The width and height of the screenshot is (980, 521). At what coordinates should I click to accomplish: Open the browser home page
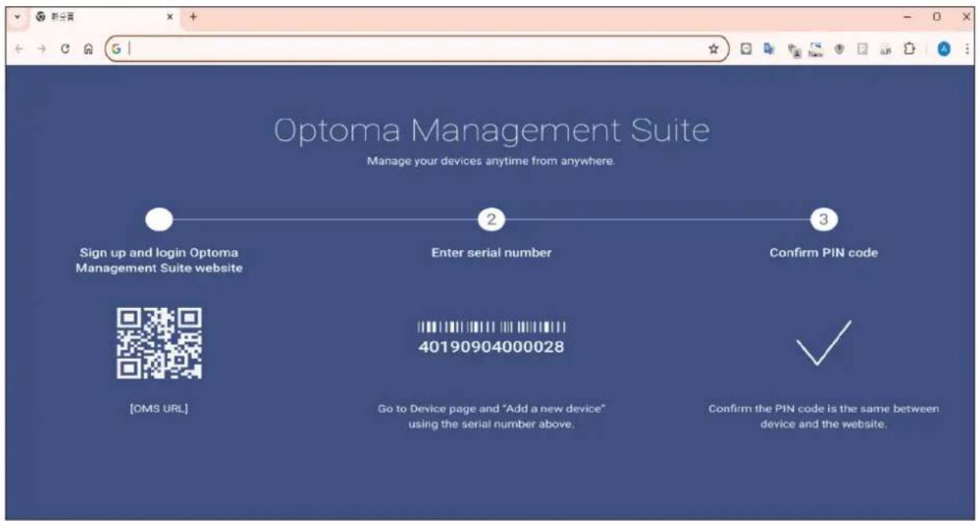(88, 48)
